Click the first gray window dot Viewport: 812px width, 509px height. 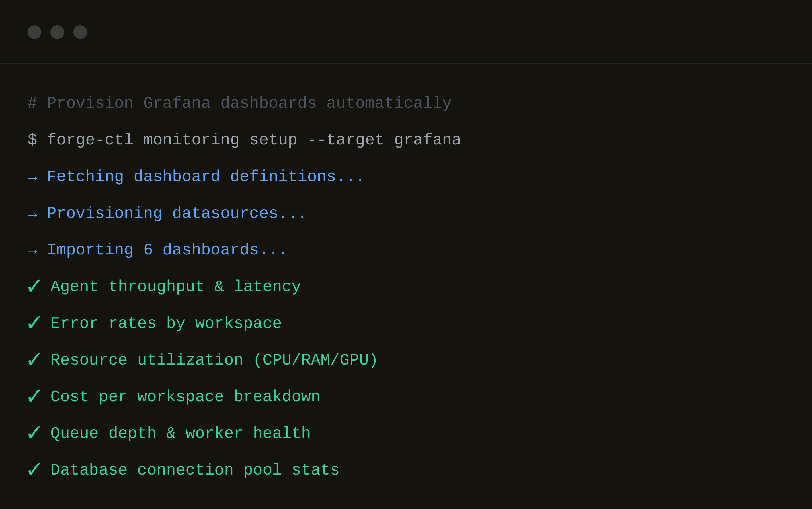34,32
